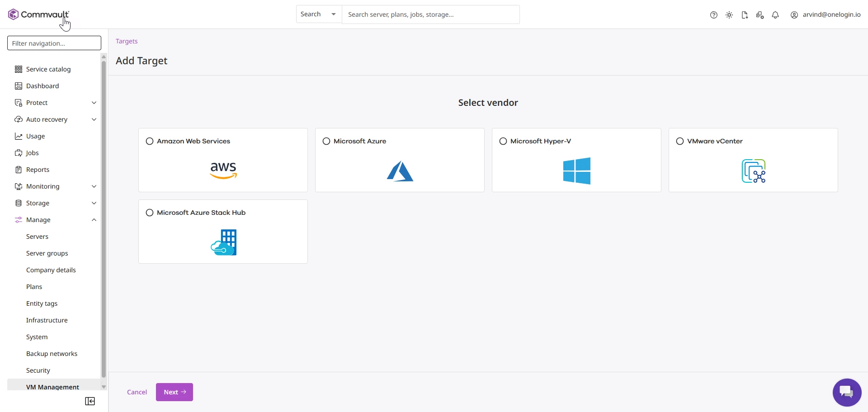868x412 pixels.
Task: Open the notifications bell icon
Action: pos(775,15)
